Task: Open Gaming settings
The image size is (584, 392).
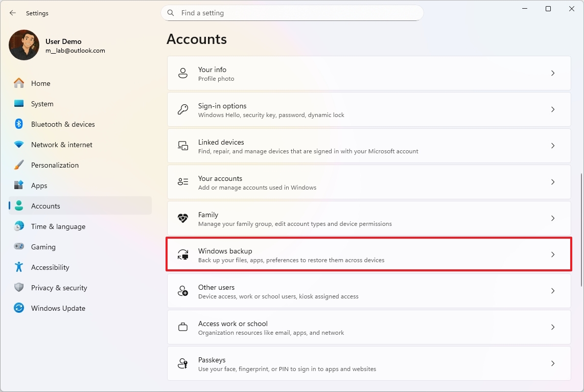Action: click(x=43, y=246)
